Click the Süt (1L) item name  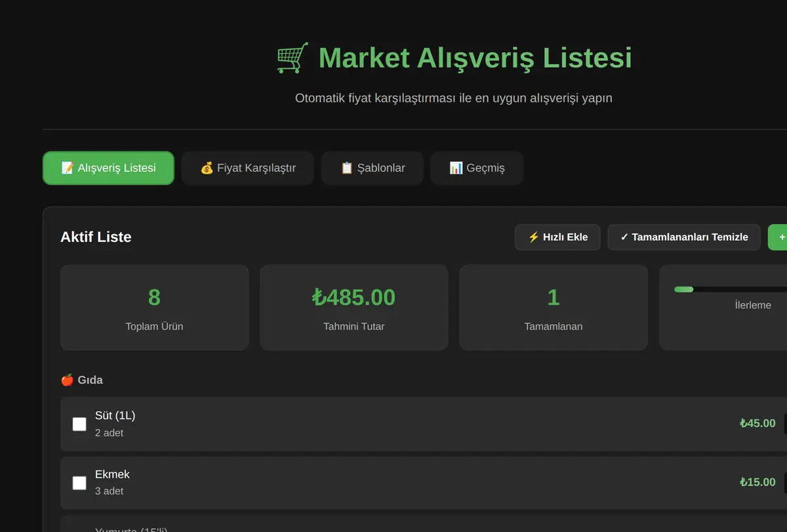[115, 416]
